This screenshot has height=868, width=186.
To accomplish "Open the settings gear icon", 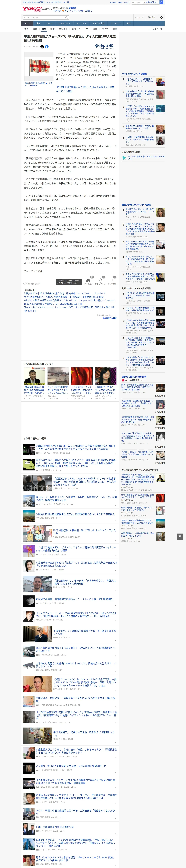I will [161, 18].
